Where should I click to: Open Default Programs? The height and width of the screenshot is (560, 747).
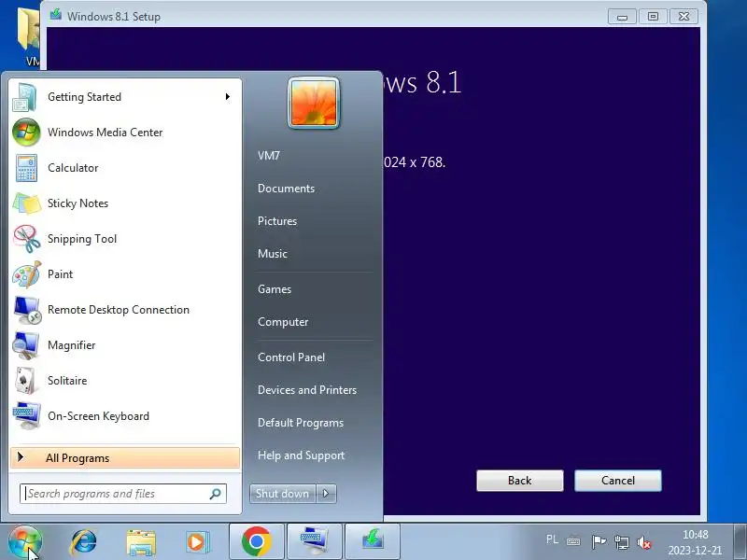[x=301, y=423]
